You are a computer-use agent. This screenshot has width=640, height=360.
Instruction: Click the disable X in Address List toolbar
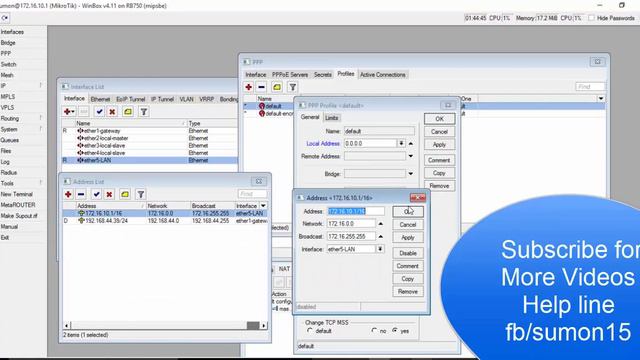pos(109,194)
